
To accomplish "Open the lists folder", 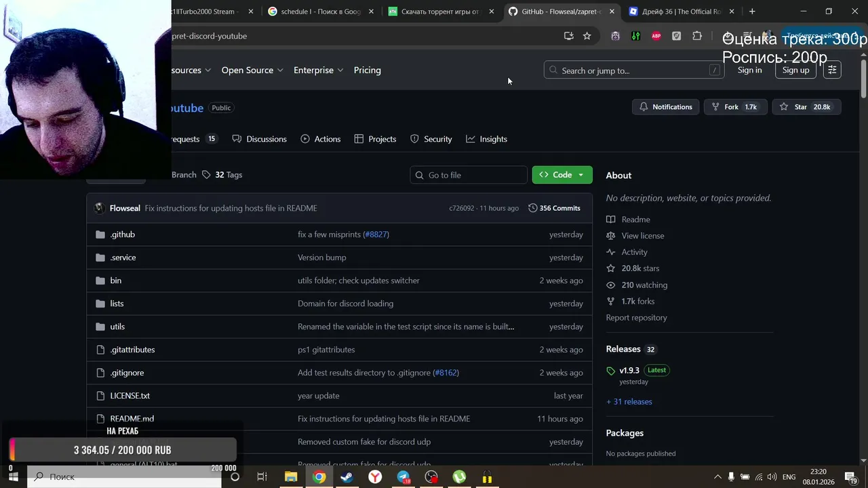I will (117, 304).
